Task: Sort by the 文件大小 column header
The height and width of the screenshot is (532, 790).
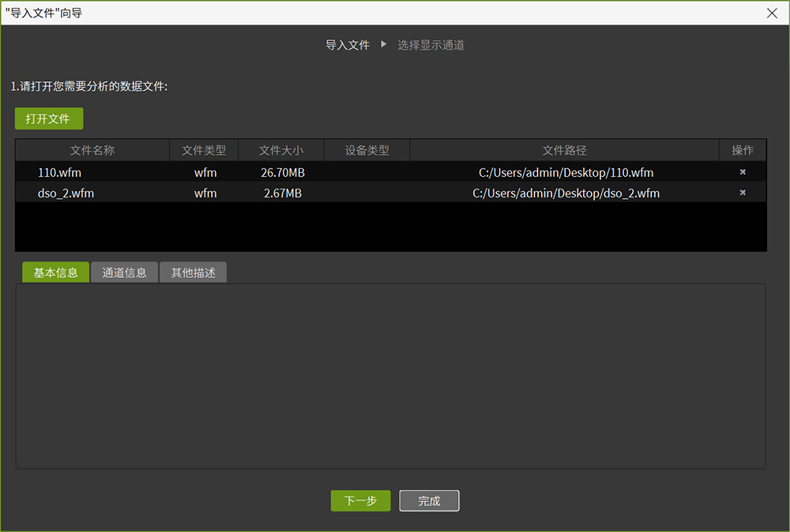Action: (280, 151)
